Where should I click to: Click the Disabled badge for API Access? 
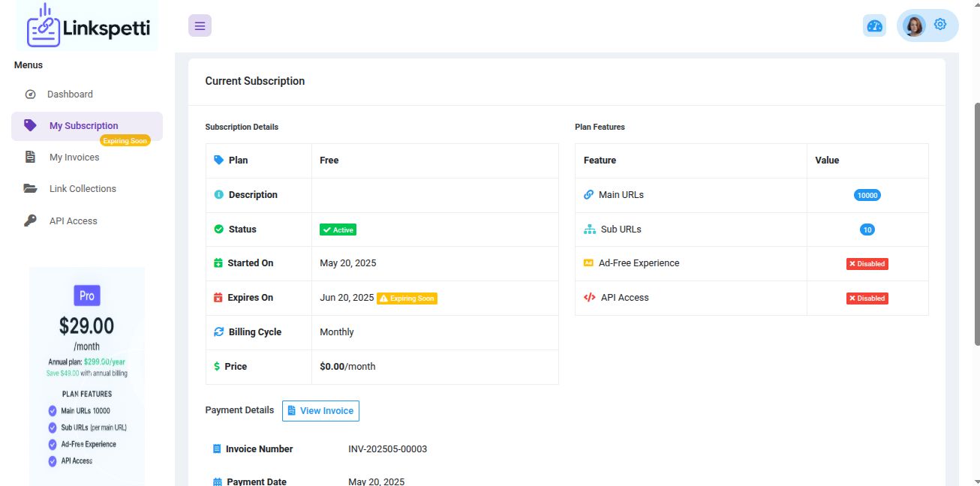click(867, 298)
